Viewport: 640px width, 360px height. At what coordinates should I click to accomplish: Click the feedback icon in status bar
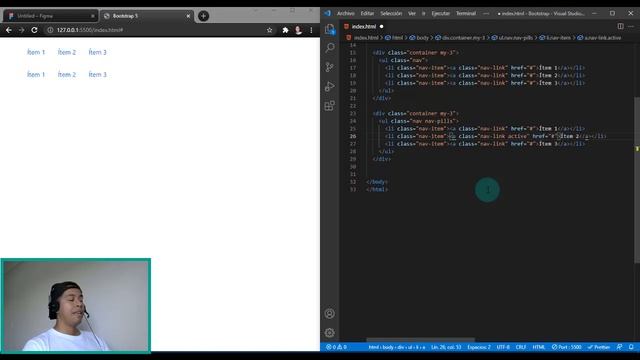pos(619,347)
